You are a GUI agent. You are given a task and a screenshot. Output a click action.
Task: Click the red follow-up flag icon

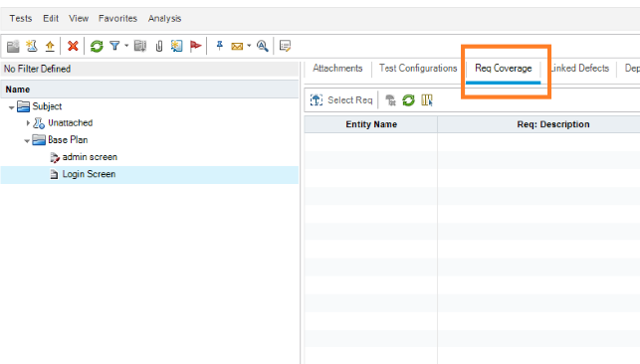point(195,46)
